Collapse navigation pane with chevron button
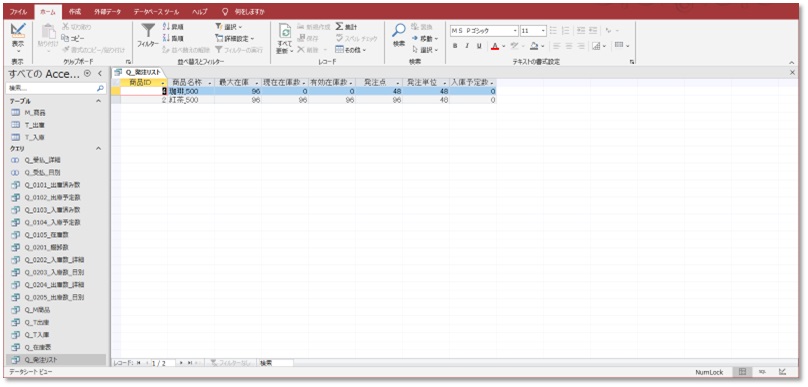 (99, 74)
